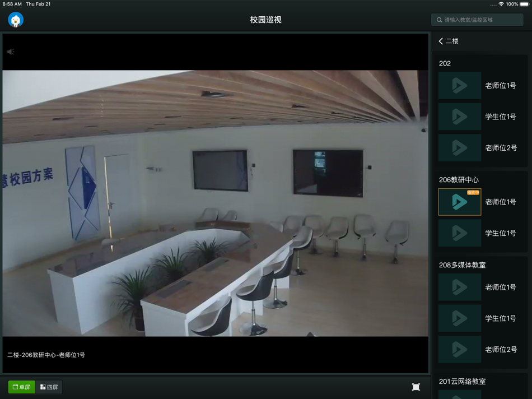Click the 学生位1号 label under 202
Image resolution: width=532 pixels, height=399 pixels.
point(501,117)
